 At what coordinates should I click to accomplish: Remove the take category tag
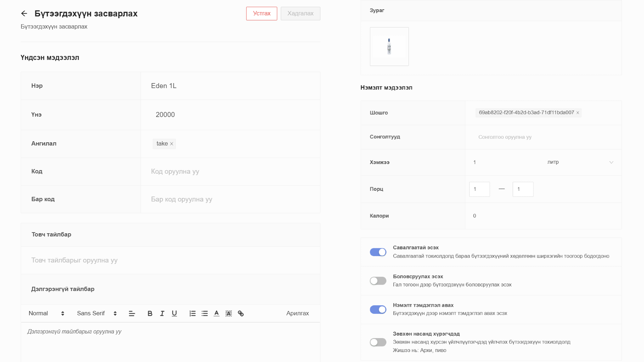click(x=172, y=144)
